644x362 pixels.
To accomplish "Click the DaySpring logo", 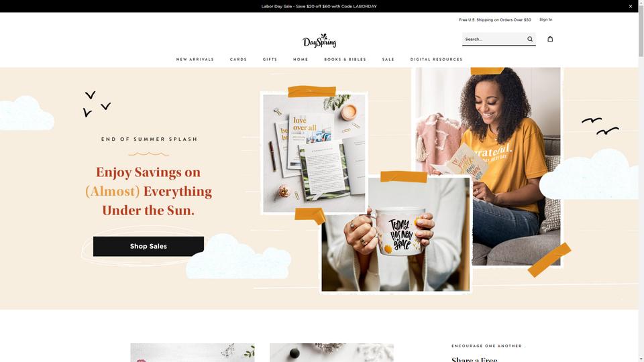I will pos(319,41).
